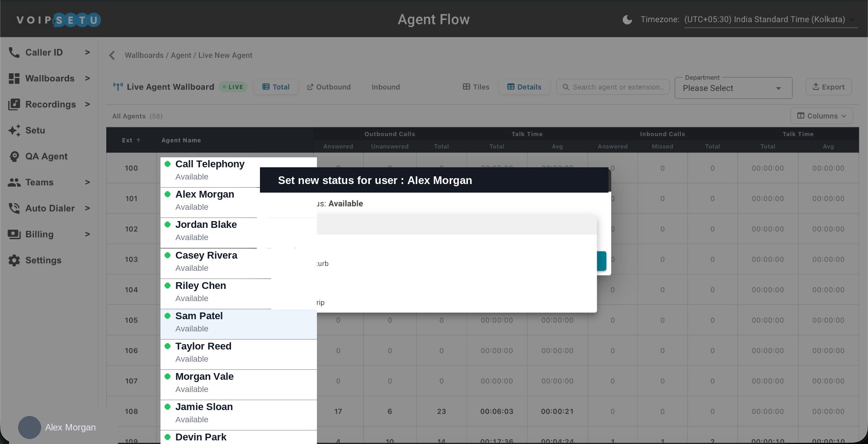Click extension 105 cell
Image resolution: width=868 pixels, height=444 pixels.
pyautogui.click(x=131, y=320)
